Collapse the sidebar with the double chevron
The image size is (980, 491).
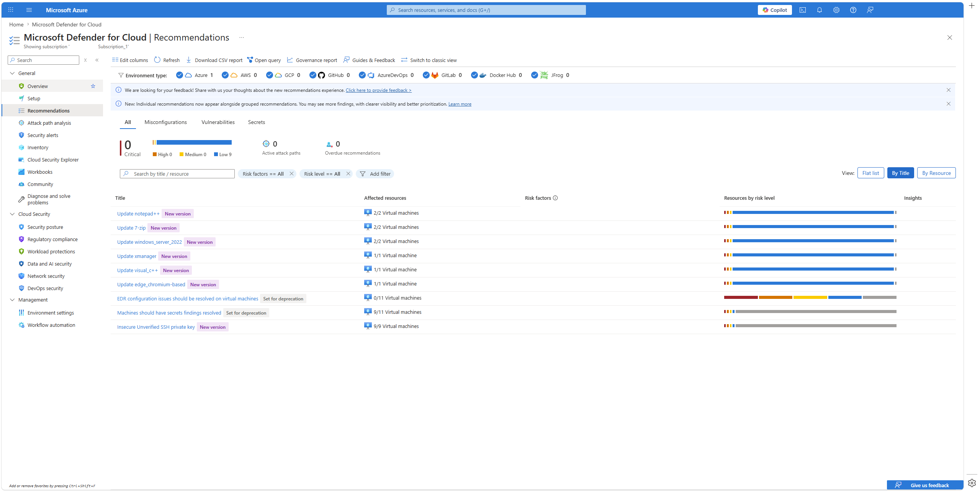[97, 60]
